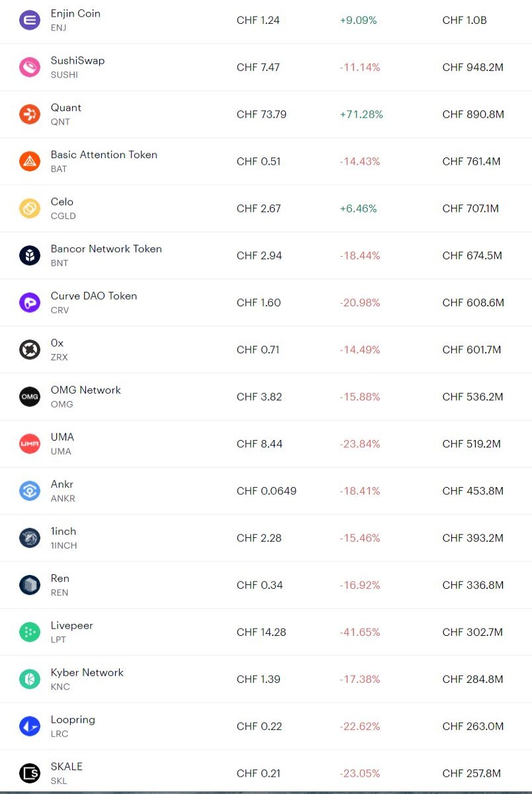Click the SKALE black logo icon
The width and height of the screenshot is (532, 794).
pos(30,773)
